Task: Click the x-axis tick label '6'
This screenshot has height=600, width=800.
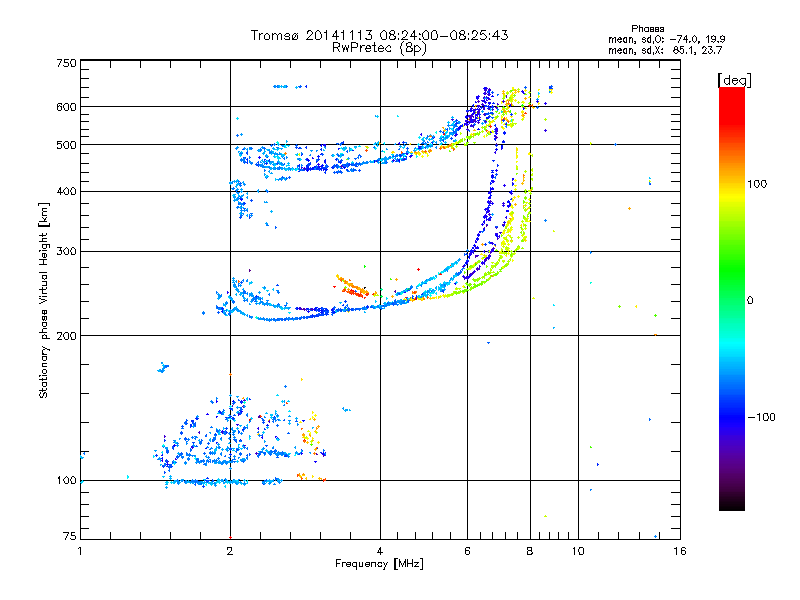Action: click(x=467, y=551)
